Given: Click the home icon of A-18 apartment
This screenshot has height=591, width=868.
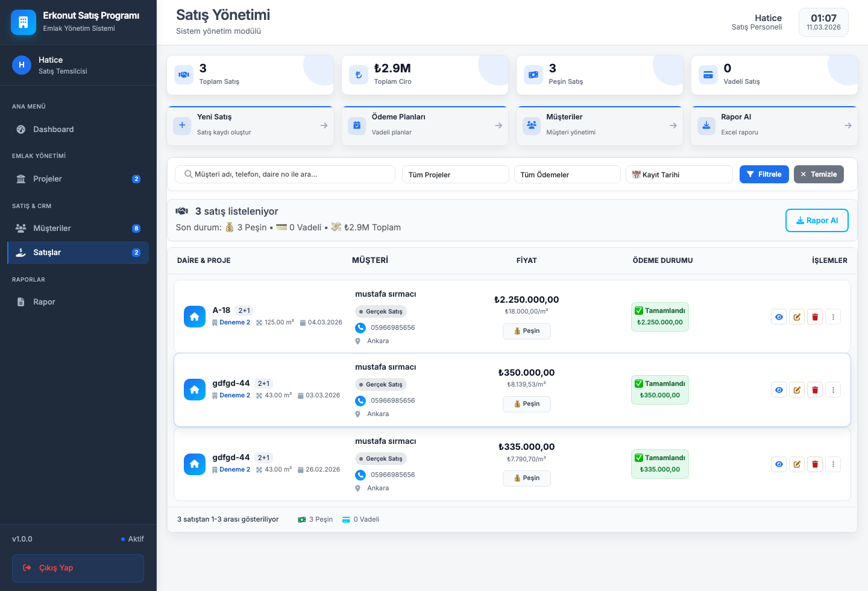Looking at the screenshot, I should [194, 317].
